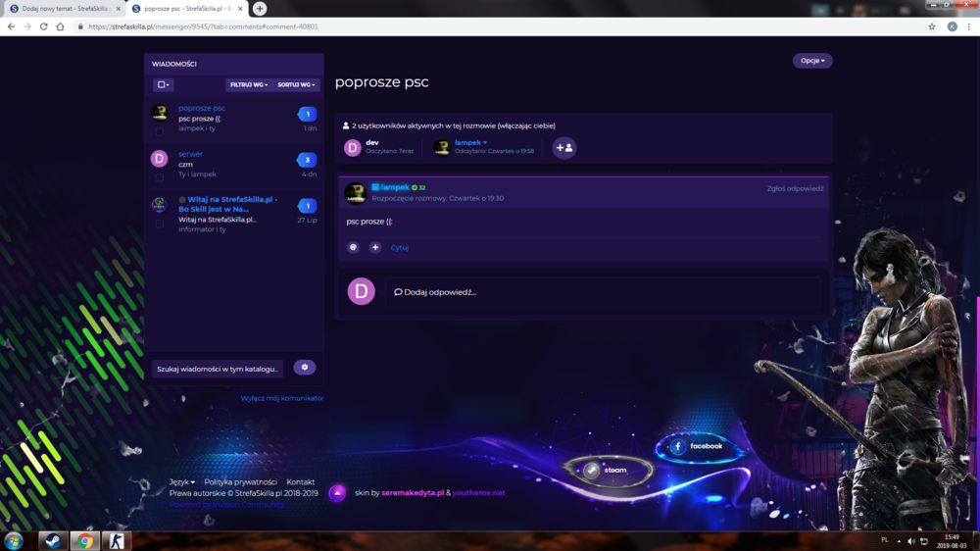This screenshot has width=980, height=551.
Task: Open the Counter-Strike taskbar icon
Action: pyautogui.click(x=117, y=541)
